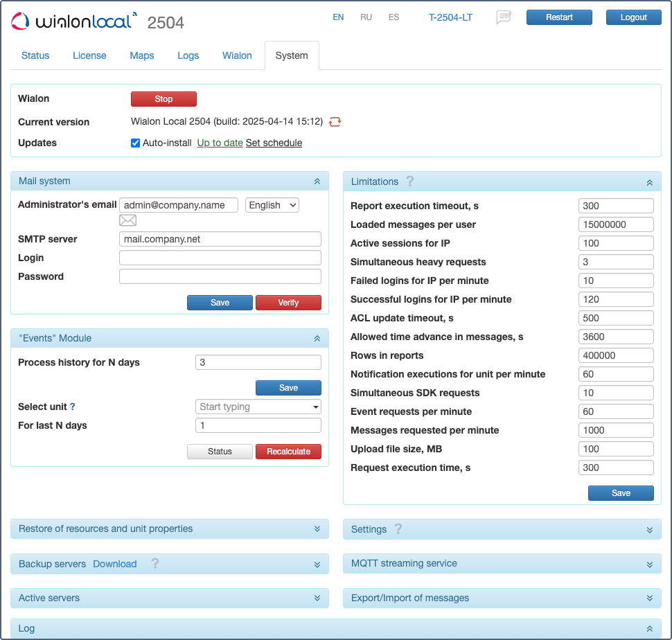
Task: Click the help icon beside Settings
Action: click(398, 529)
